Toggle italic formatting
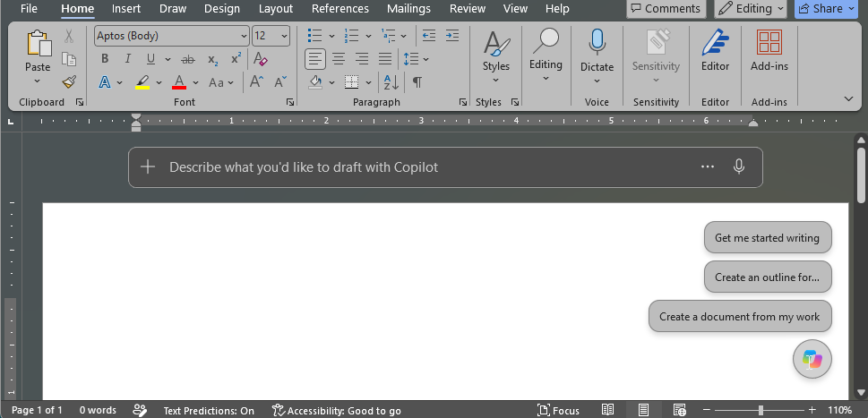868x418 pixels. (128, 58)
